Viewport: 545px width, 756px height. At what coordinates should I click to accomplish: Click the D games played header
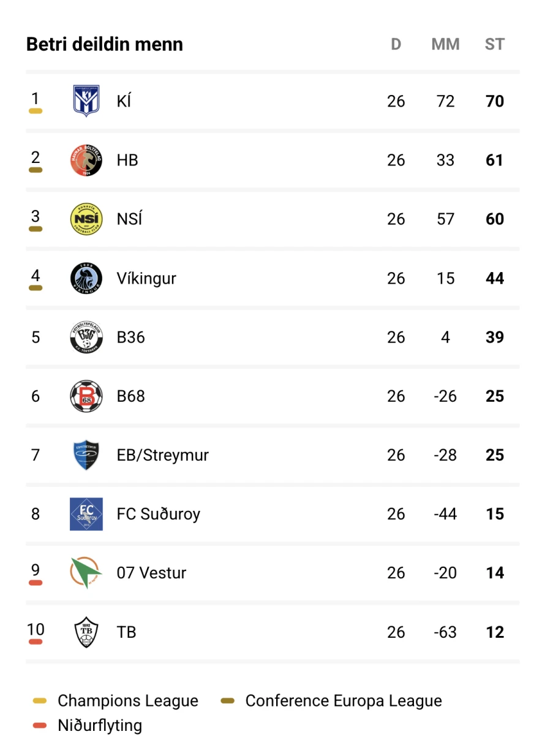point(396,44)
